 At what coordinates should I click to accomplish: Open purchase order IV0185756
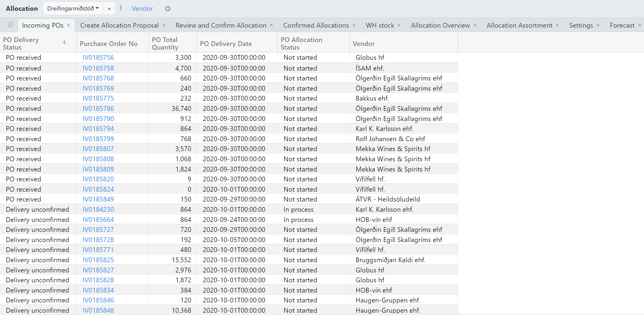coord(98,57)
